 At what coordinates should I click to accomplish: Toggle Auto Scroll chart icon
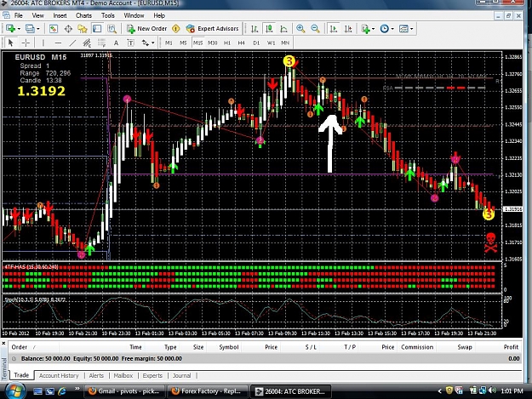click(334, 29)
